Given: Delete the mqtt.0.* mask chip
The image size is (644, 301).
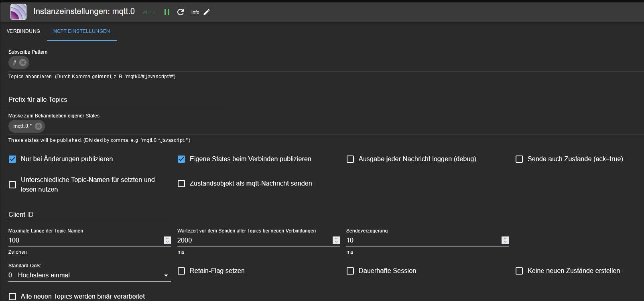Looking at the screenshot, I should click(39, 126).
